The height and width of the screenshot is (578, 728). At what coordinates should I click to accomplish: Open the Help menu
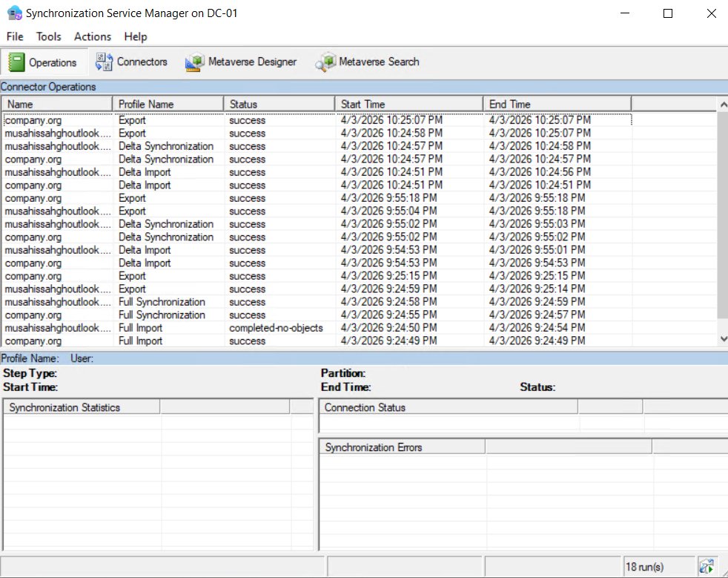pyautogui.click(x=136, y=36)
